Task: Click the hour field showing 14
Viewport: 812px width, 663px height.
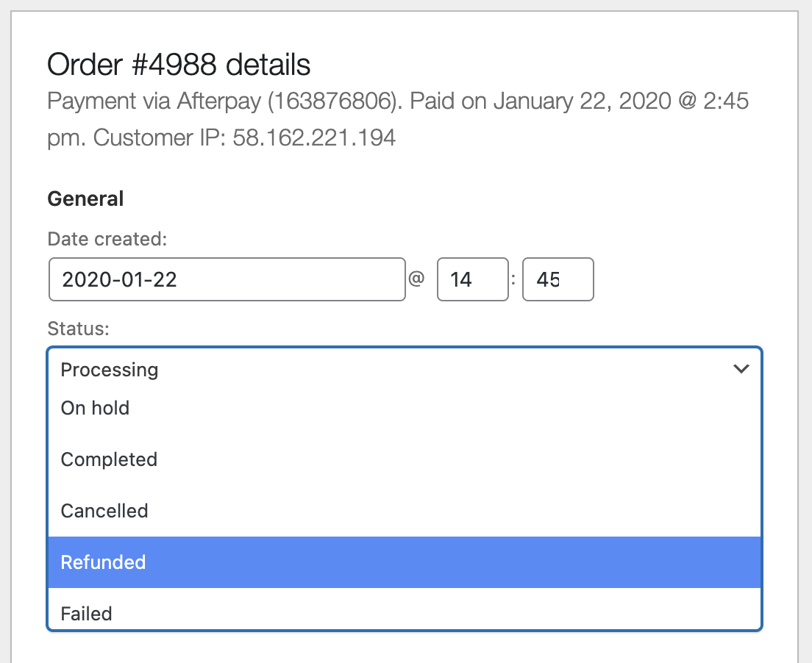Action: [x=473, y=279]
